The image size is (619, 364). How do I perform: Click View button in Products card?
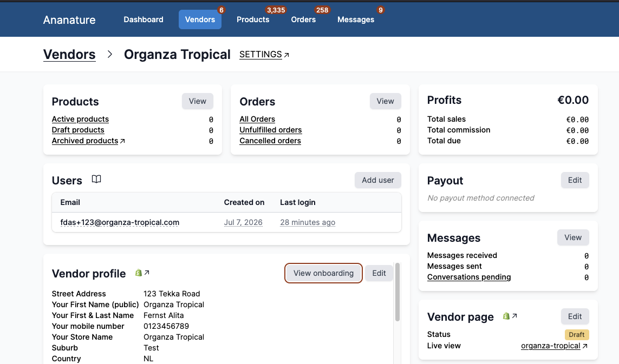click(197, 101)
